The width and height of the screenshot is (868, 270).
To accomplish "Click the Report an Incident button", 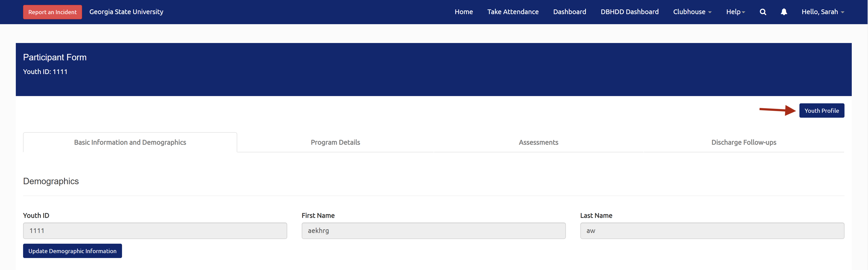I will point(52,12).
